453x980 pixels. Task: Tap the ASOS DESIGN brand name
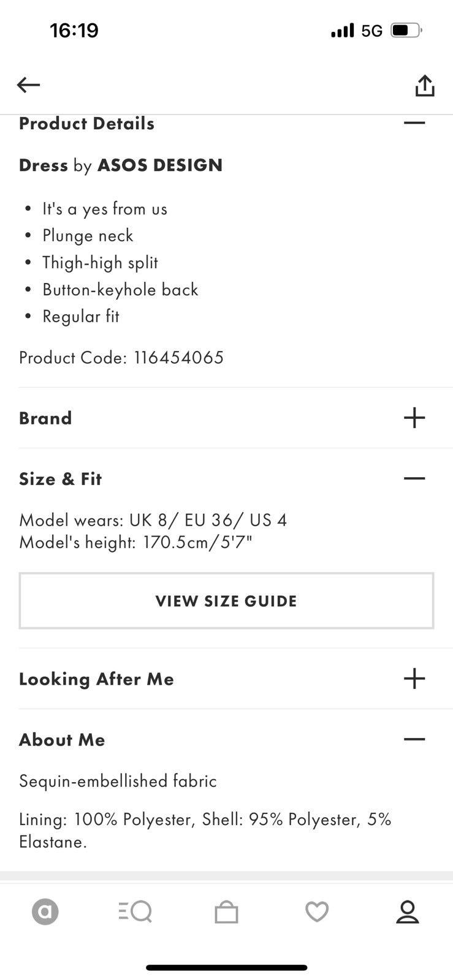pyautogui.click(x=160, y=165)
